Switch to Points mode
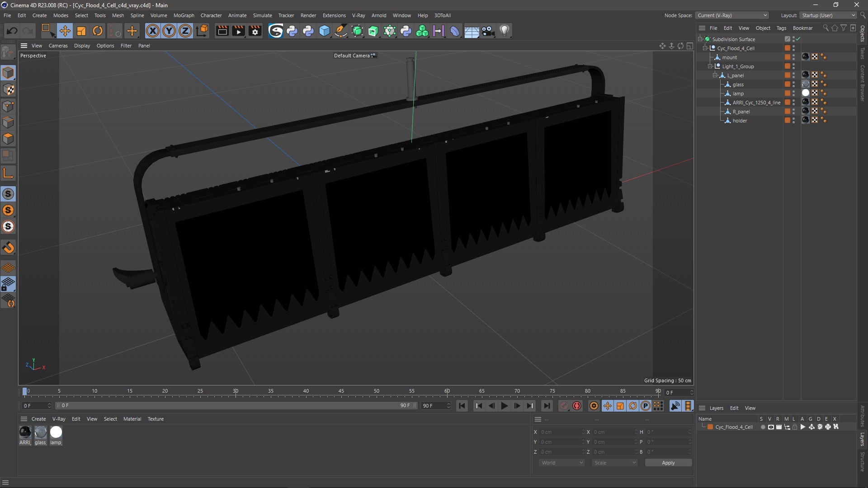The image size is (868, 488). click(x=8, y=106)
